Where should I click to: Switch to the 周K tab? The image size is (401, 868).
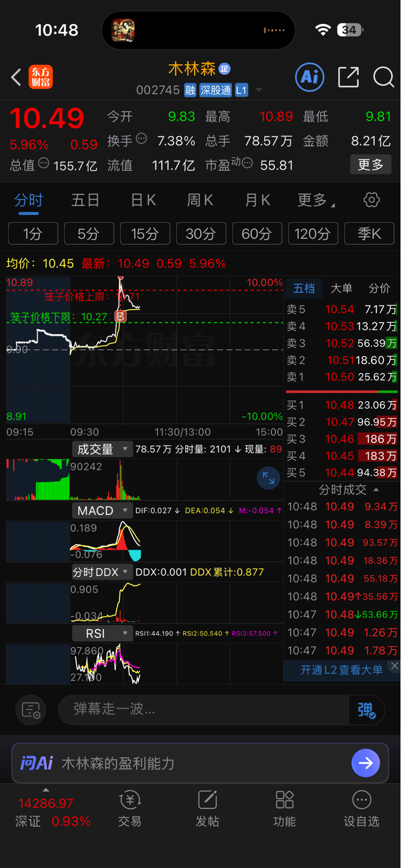200,200
